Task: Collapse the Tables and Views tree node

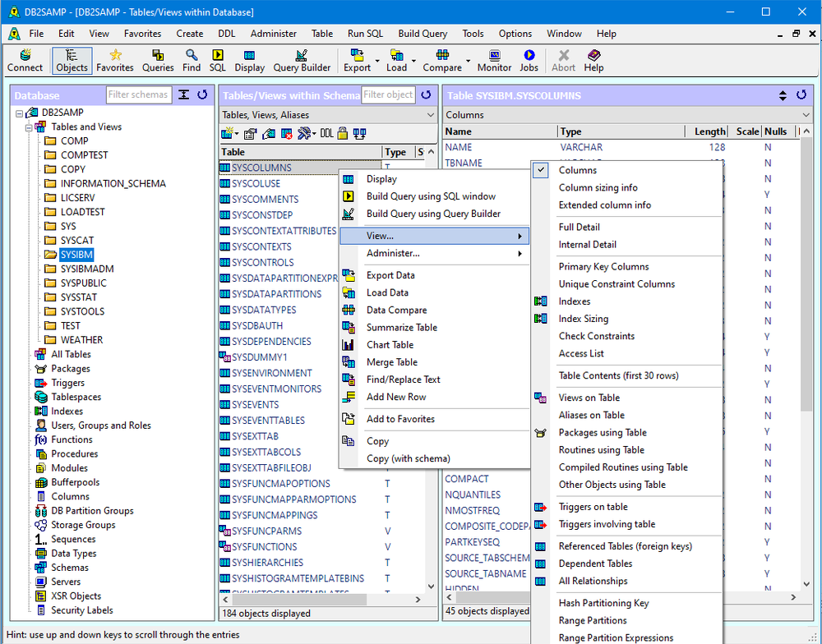Action: 29,127
